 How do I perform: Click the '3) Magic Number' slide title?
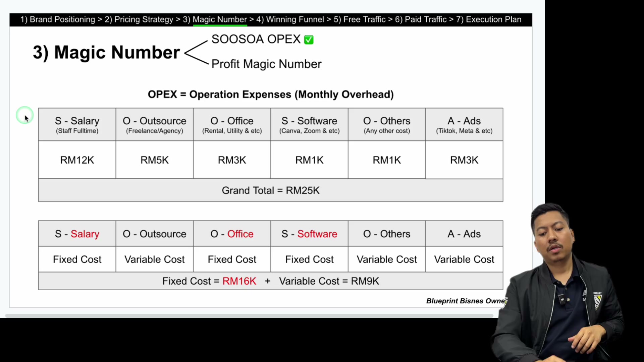pyautogui.click(x=106, y=52)
